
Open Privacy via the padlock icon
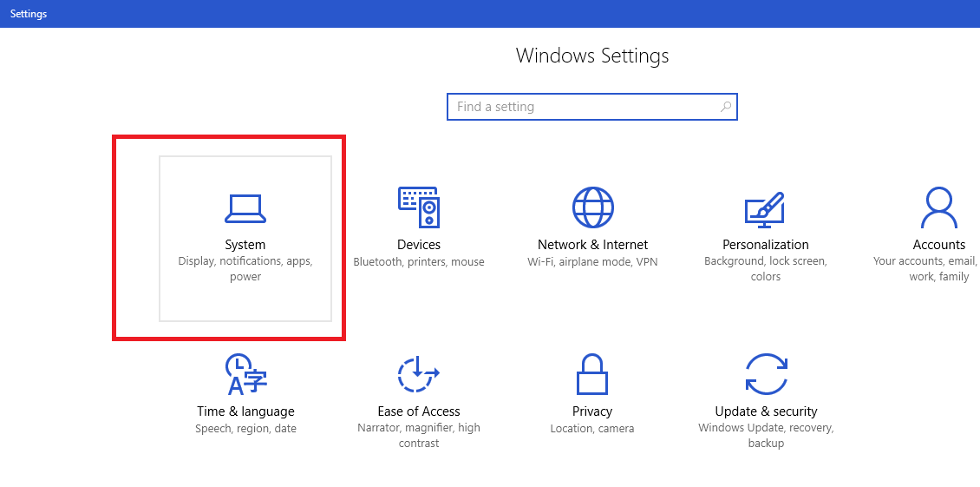[x=591, y=374]
